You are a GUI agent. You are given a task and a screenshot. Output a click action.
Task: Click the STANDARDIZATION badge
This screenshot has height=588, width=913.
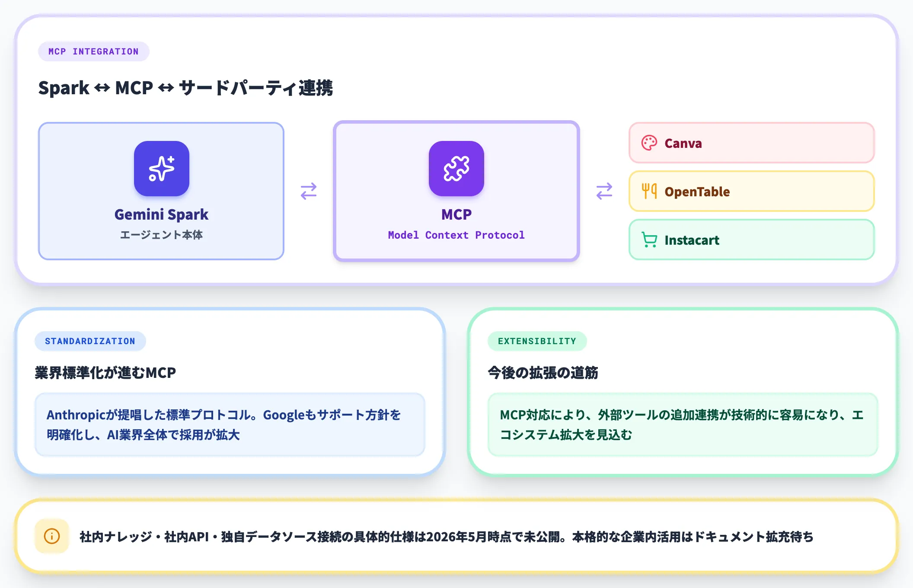coord(90,341)
